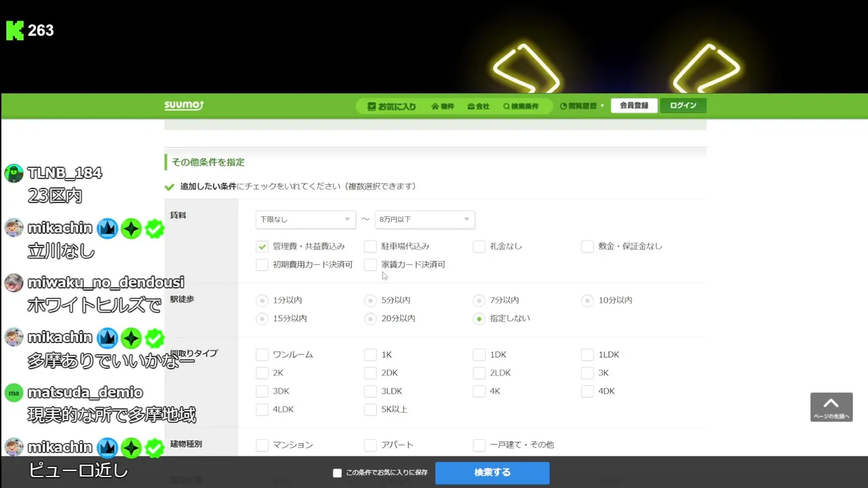Click ログイン button
The height and width of the screenshot is (488, 868).
coord(683,106)
